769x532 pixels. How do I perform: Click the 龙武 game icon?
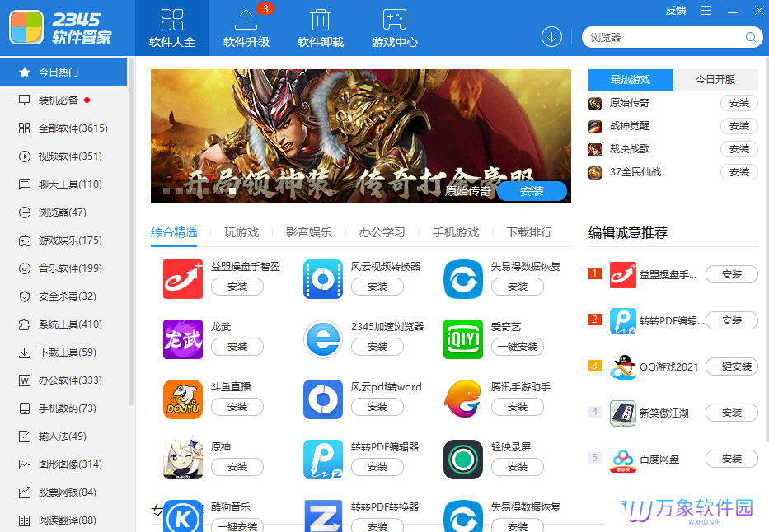183,339
